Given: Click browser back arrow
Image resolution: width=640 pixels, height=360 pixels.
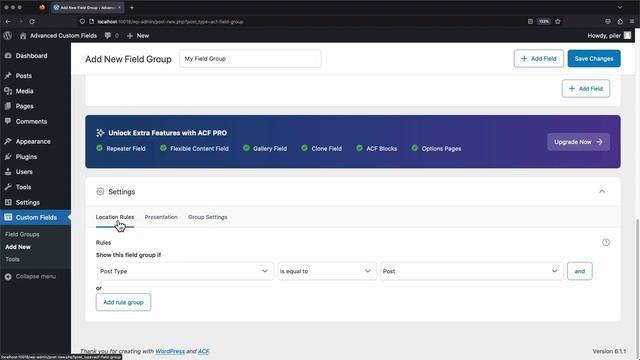Looking at the screenshot, I should point(8,21).
